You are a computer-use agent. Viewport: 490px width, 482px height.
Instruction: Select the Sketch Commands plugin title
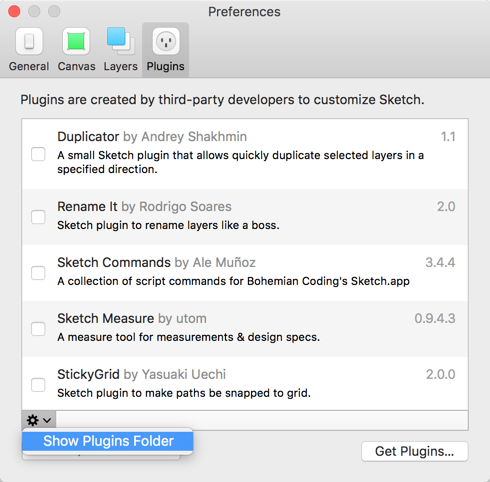(x=114, y=263)
